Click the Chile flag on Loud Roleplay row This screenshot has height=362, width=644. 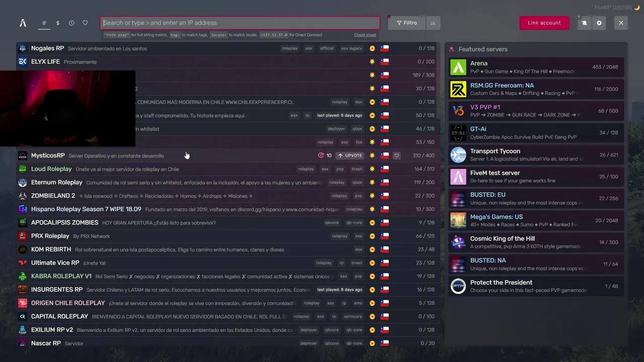coord(384,169)
